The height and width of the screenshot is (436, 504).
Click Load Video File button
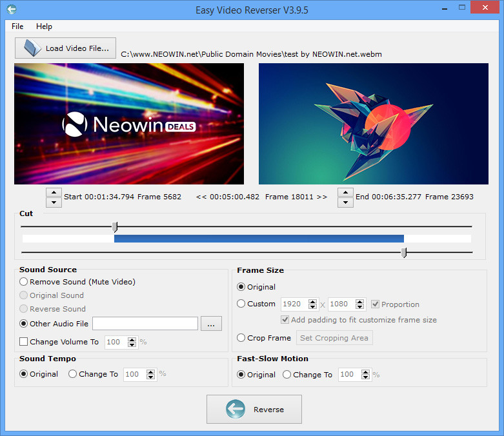click(x=65, y=48)
